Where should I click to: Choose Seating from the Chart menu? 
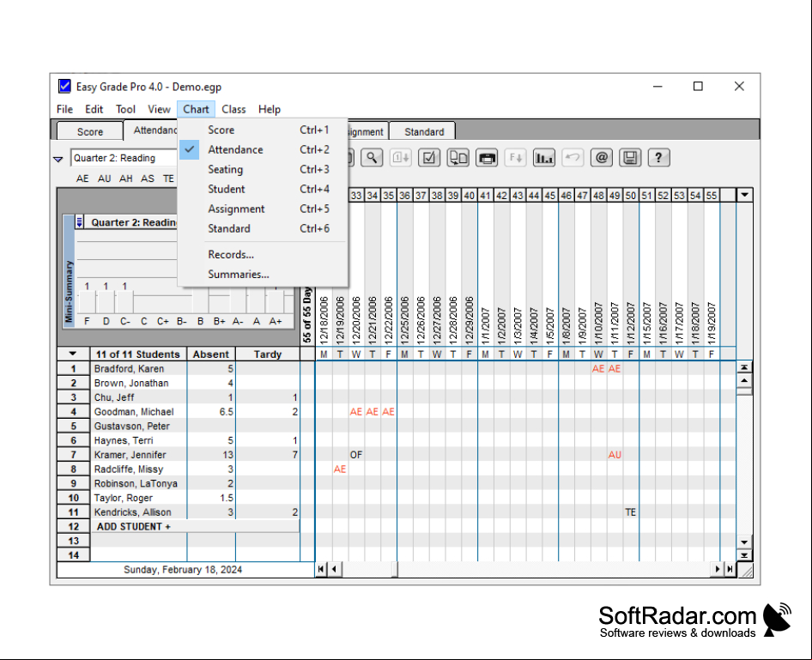[263, 169]
